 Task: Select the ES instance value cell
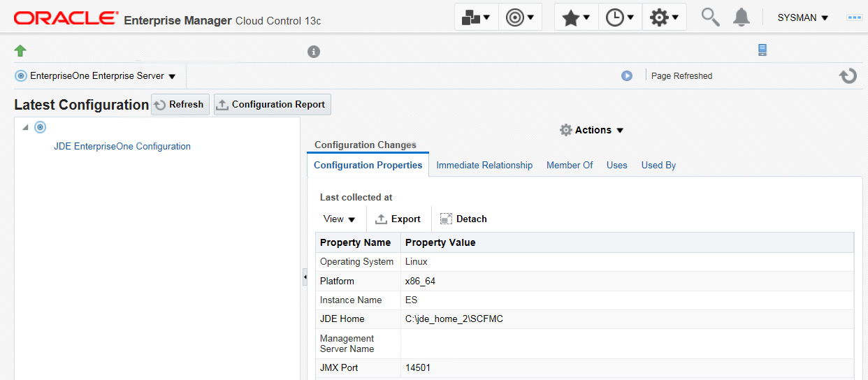627,300
